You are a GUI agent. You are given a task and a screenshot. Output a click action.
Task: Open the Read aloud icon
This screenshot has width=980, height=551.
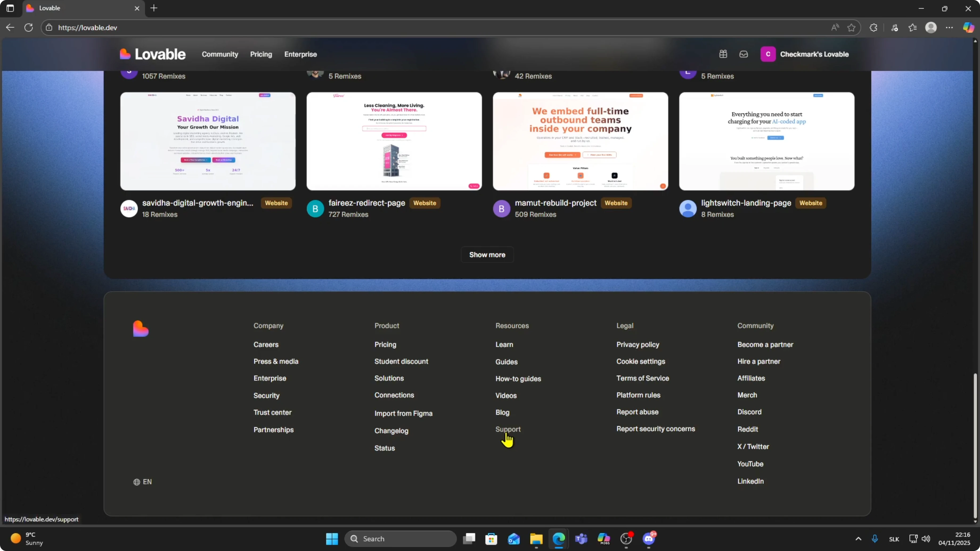(x=835, y=27)
